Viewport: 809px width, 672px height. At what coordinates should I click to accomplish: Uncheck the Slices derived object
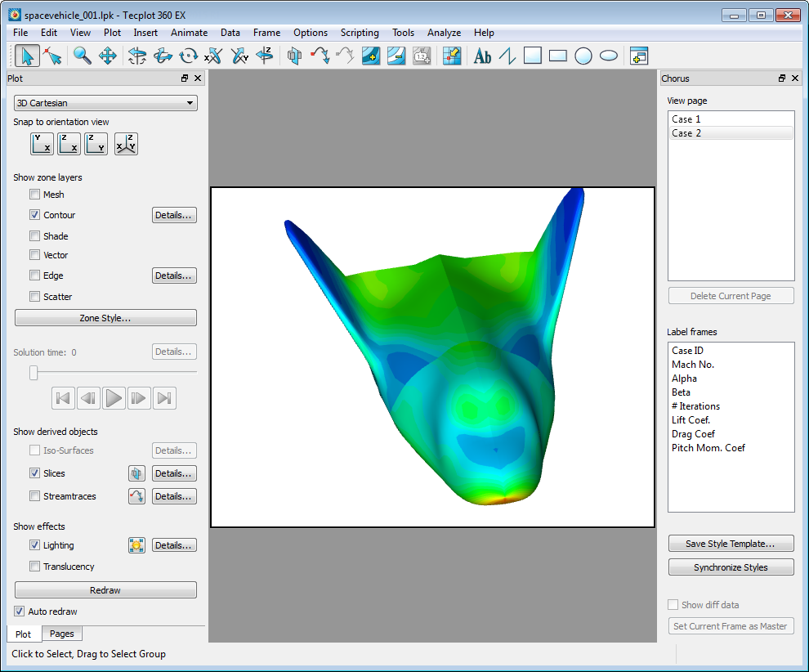click(34, 473)
